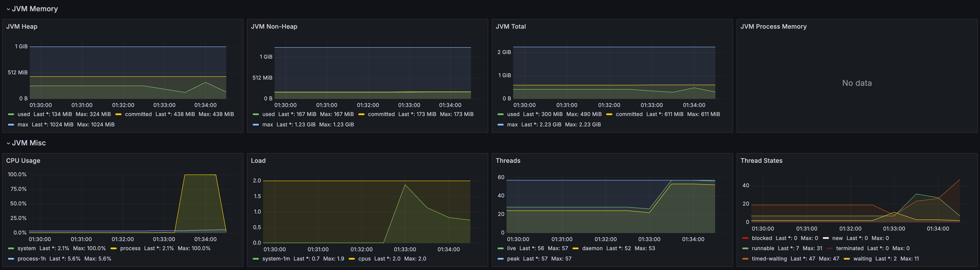
Task: Toggle committed series in JVM Heap legend
Action: [x=138, y=114]
